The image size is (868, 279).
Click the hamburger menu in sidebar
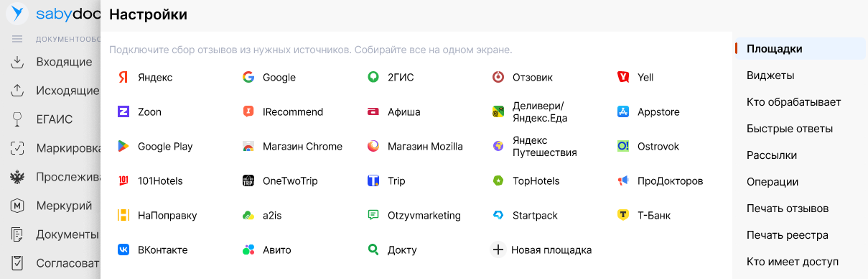18,39
